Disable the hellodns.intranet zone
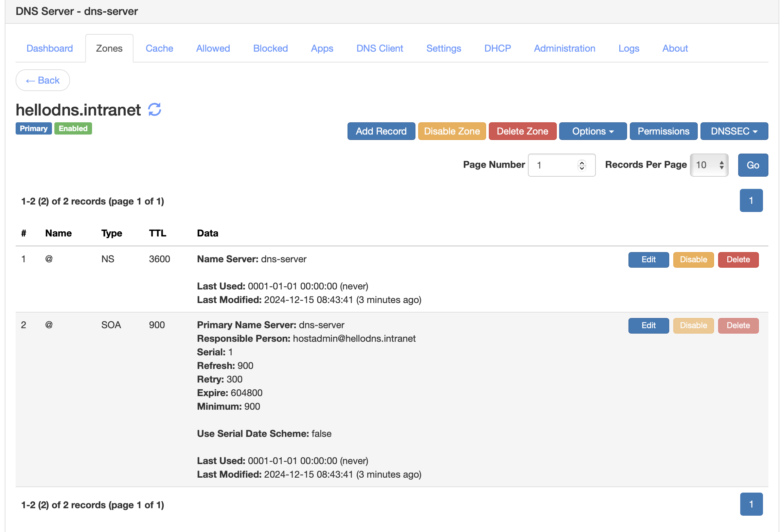 [451, 131]
